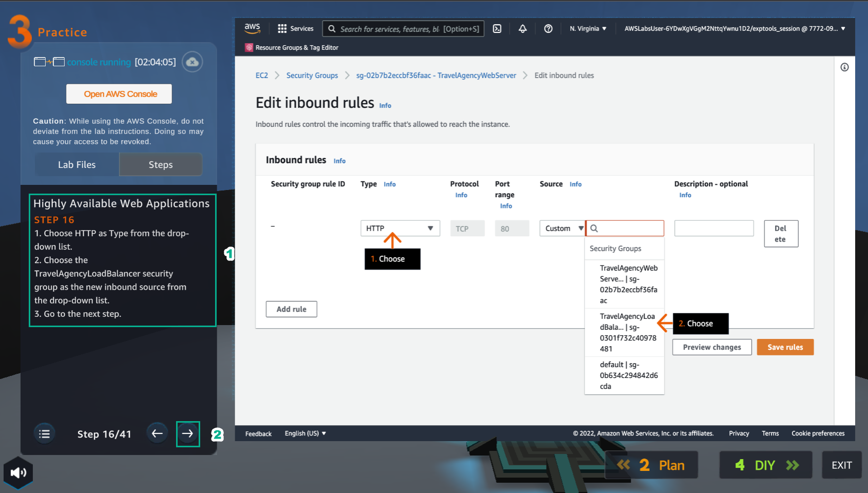Open EC2 breadcrumb link
This screenshot has height=493, width=868.
point(262,75)
